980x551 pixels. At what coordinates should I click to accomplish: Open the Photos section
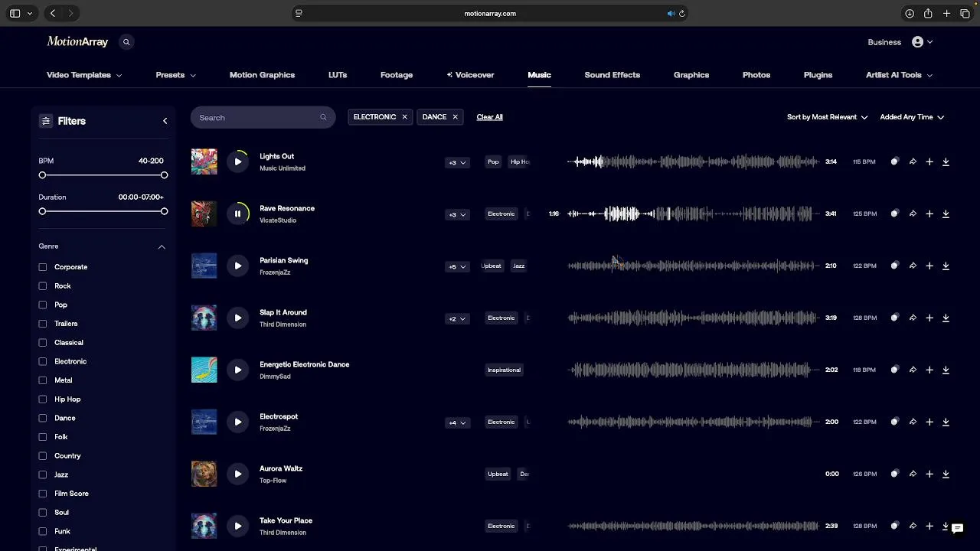[756, 75]
